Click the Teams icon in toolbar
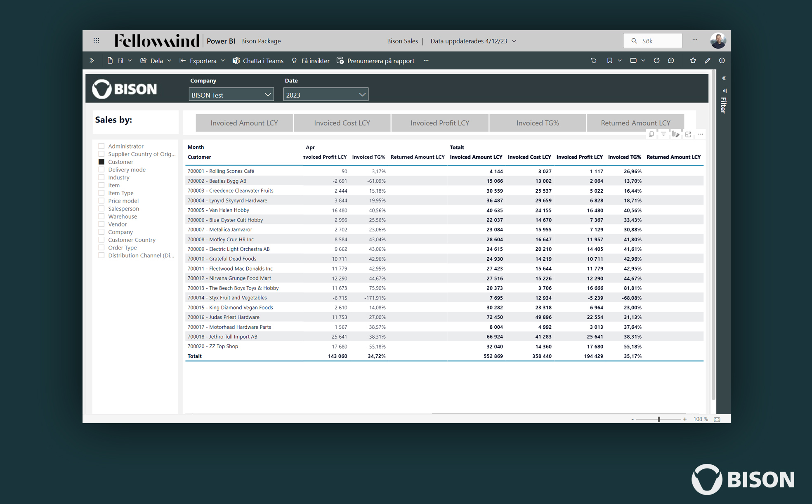The width and height of the screenshot is (812, 504). (x=236, y=61)
